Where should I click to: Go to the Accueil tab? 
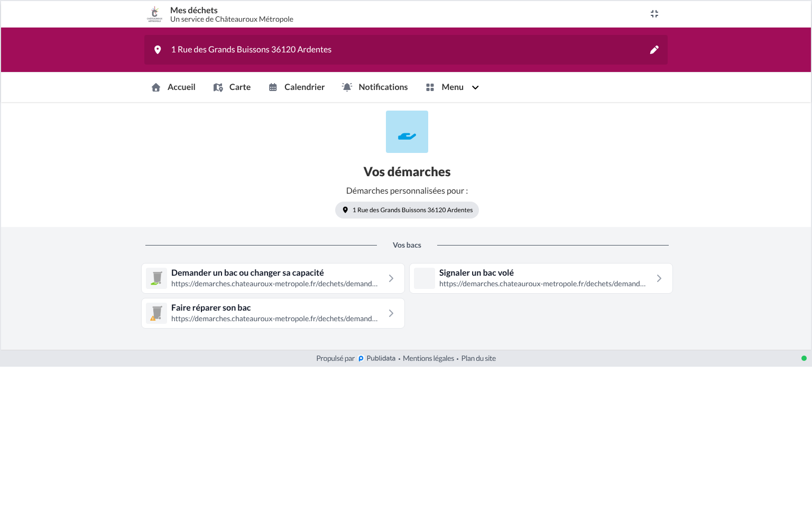173,87
